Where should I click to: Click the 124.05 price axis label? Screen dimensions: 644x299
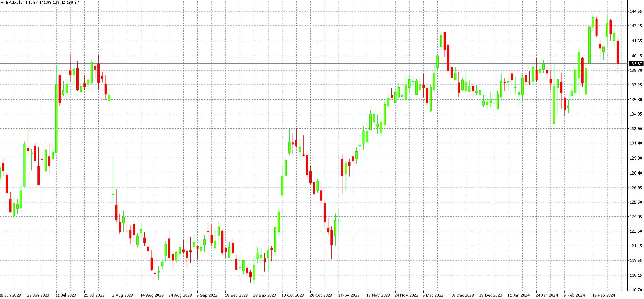[x=636, y=217]
